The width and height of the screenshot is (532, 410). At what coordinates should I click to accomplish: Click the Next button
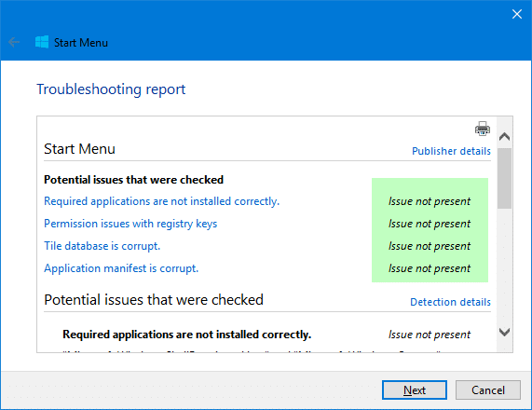(415, 390)
